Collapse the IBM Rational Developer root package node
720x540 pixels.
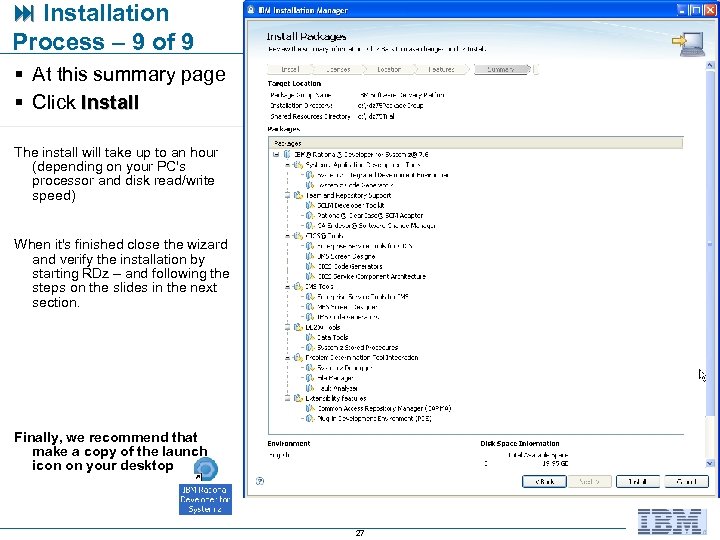276,154
